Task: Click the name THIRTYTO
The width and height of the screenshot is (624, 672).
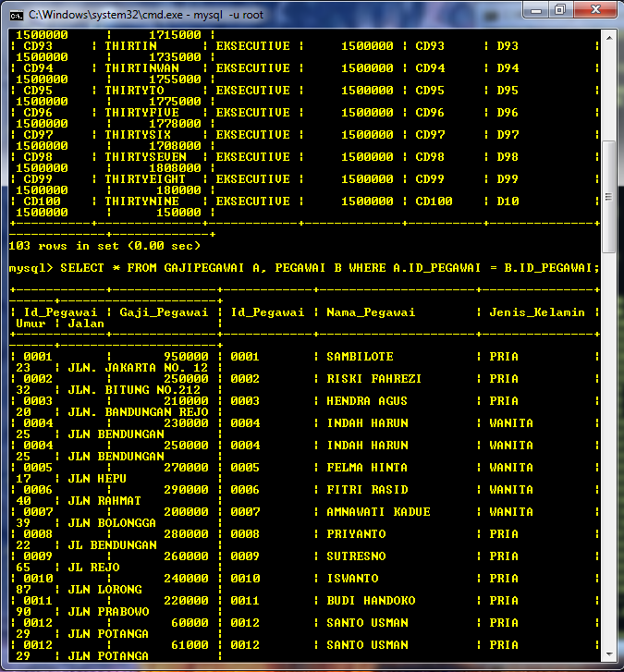Action: [x=135, y=91]
